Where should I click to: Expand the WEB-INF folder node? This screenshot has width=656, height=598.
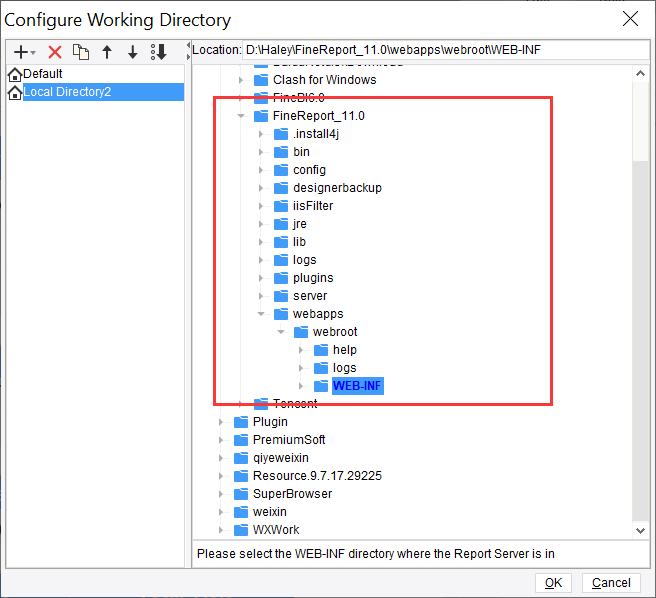tap(301, 386)
